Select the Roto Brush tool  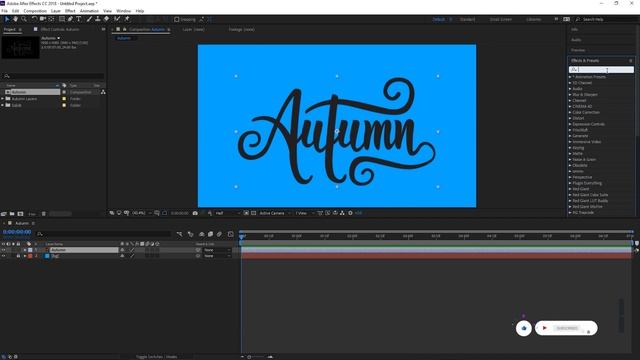[117, 19]
